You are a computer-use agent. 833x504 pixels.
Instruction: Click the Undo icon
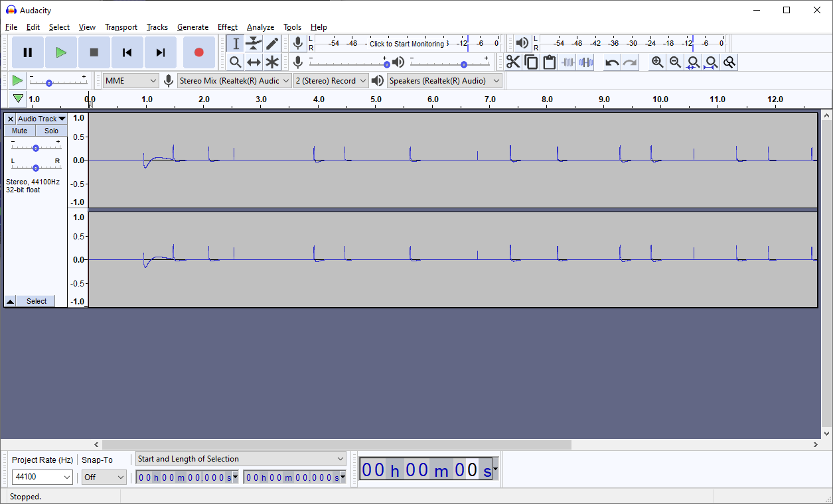pos(610,62)
